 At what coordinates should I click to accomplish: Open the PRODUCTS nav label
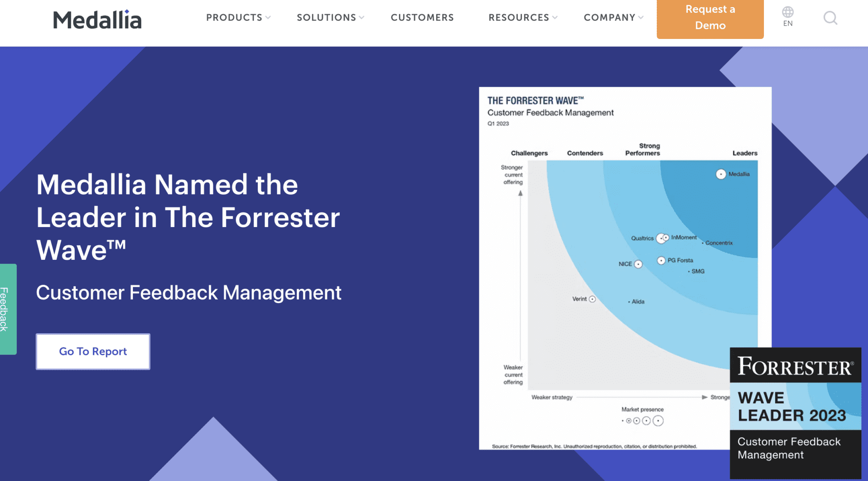234,18
